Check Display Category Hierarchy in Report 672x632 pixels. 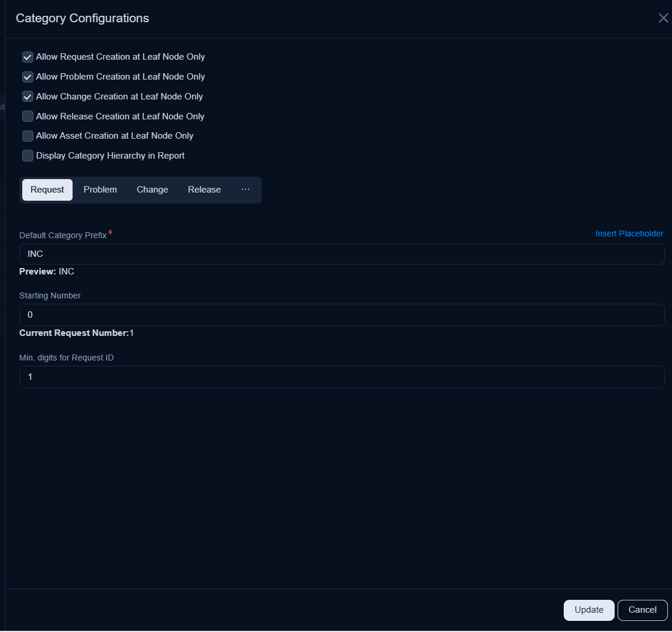[x=28, y=156]
